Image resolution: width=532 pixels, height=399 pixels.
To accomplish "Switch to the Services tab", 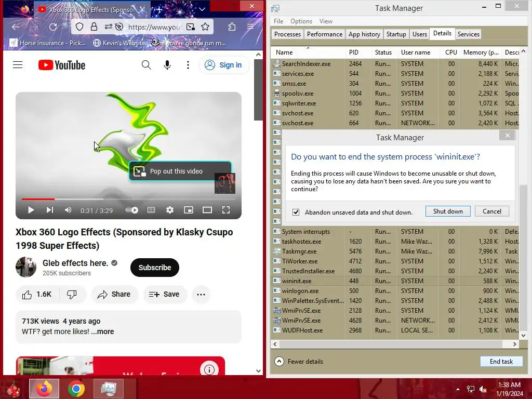I will (x=469, y=34).
